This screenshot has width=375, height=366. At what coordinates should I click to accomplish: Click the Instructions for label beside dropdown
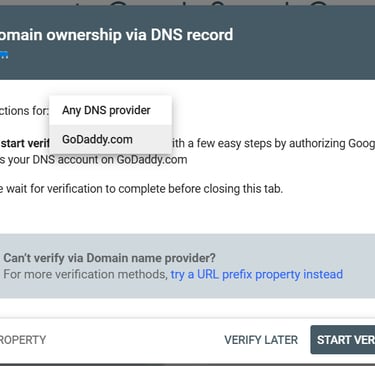pyautogui.click(x=24, y=111)
